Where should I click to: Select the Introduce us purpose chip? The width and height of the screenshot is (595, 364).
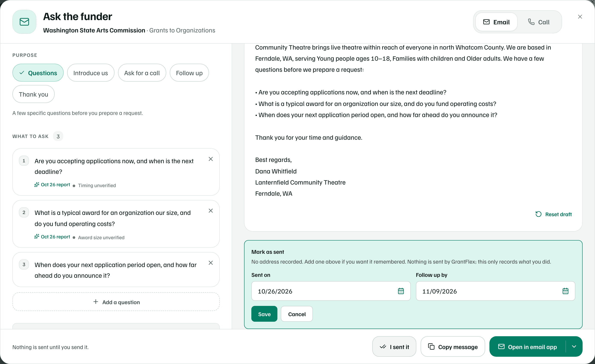coord(91,73)
